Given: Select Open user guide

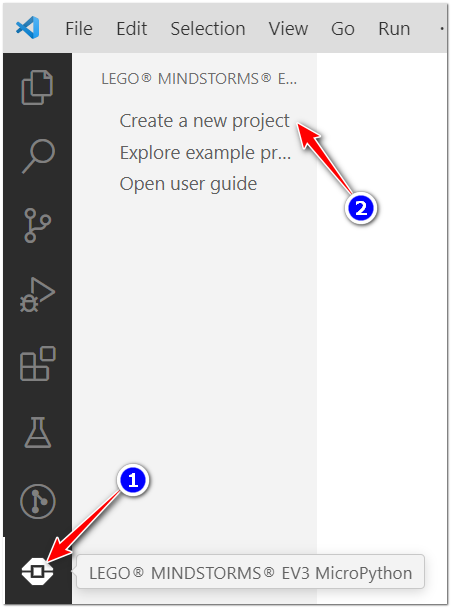Looking at the screenshot, I should 188,184.
